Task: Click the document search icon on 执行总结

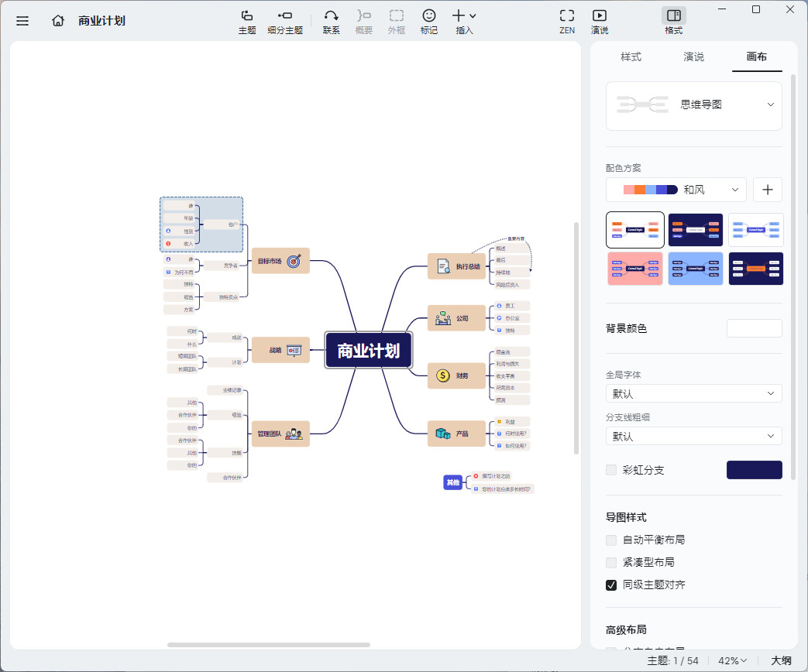Action: [x=444, y=266]
